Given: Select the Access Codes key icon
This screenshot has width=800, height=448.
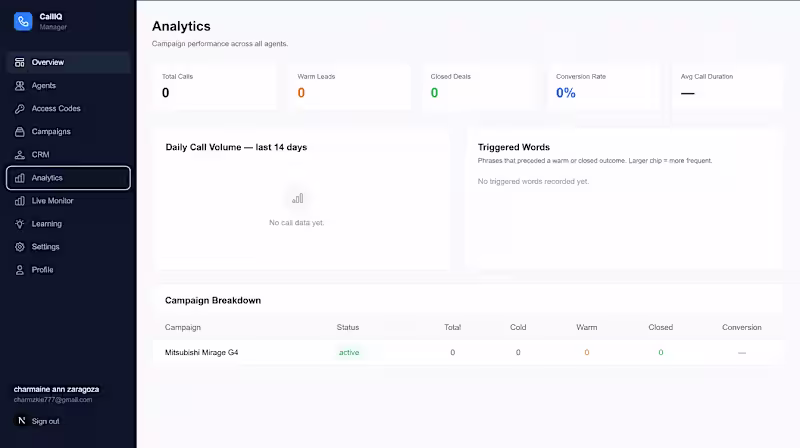Looking at the screenshot, I should click(x=19, y=109).
